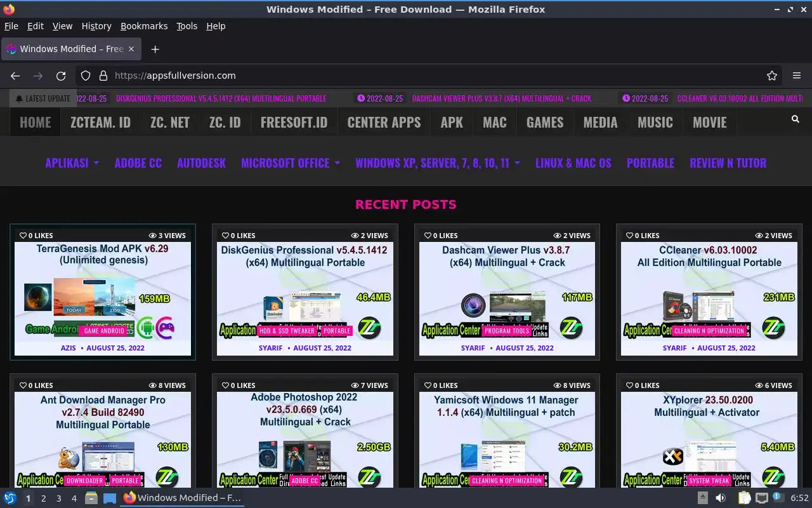Open the TerraGenesis Mod APK thumbnail
812x508 pixels.
tap(103, 298)
